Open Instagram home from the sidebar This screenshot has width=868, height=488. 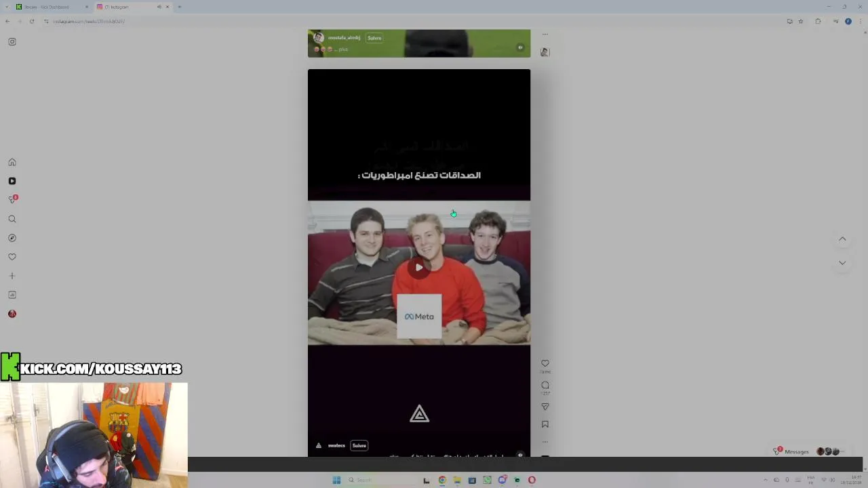[x=12, y=162]
